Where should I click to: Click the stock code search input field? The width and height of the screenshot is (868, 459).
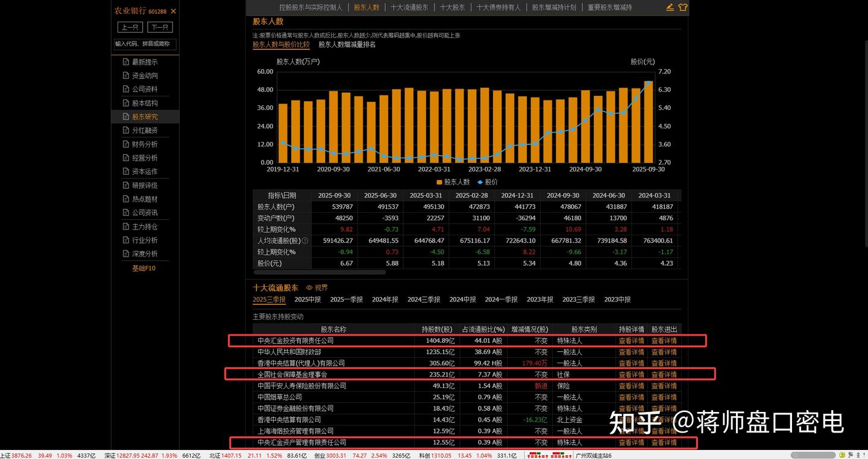click(145, 44)
